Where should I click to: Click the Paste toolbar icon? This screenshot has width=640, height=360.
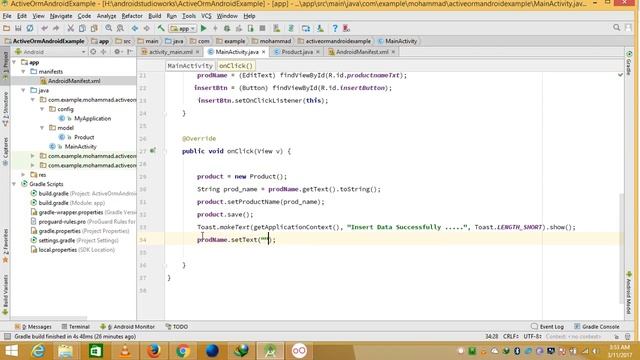(94, 28)
